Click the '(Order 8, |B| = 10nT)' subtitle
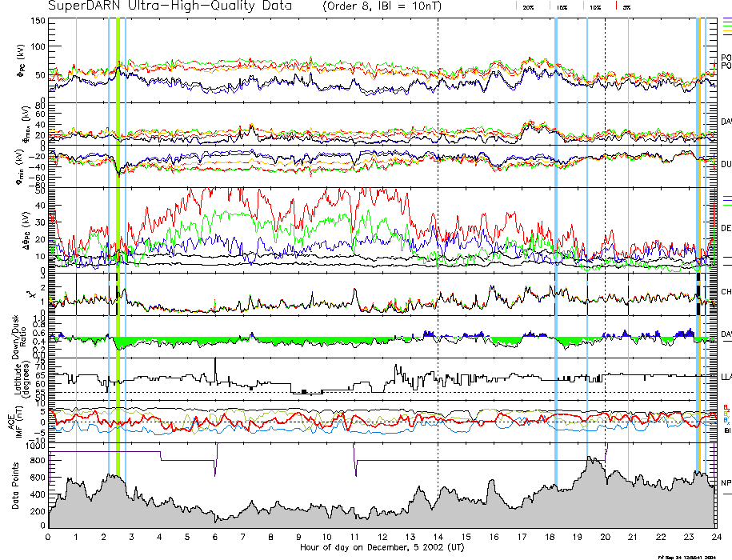Screen dimensions: 732x560 (x=382, y=6)
